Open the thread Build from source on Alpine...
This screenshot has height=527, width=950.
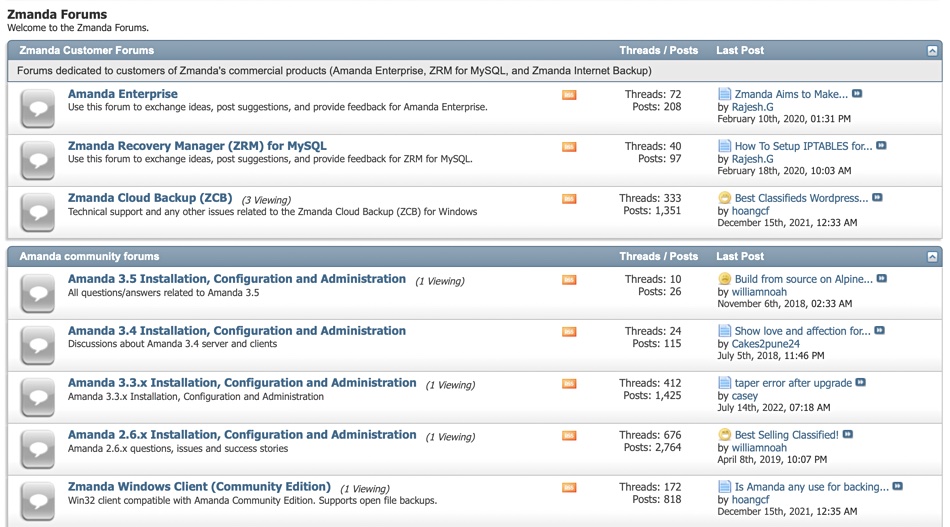(804, 279)
